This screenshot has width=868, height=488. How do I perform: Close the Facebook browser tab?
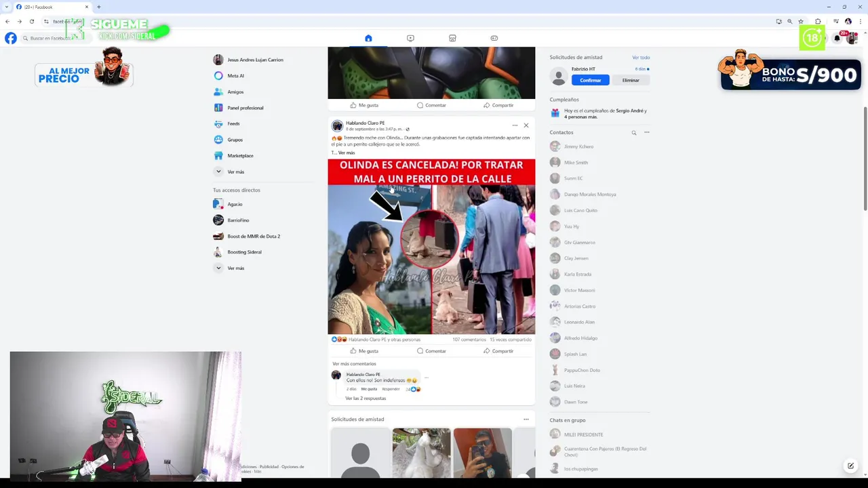coord(86,7)
